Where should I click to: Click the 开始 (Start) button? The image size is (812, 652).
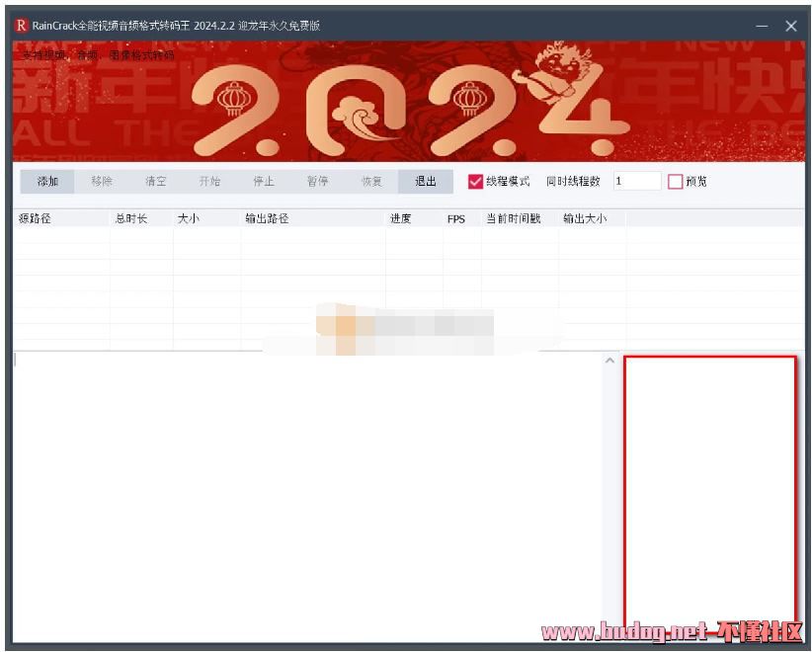click(209, 181)
